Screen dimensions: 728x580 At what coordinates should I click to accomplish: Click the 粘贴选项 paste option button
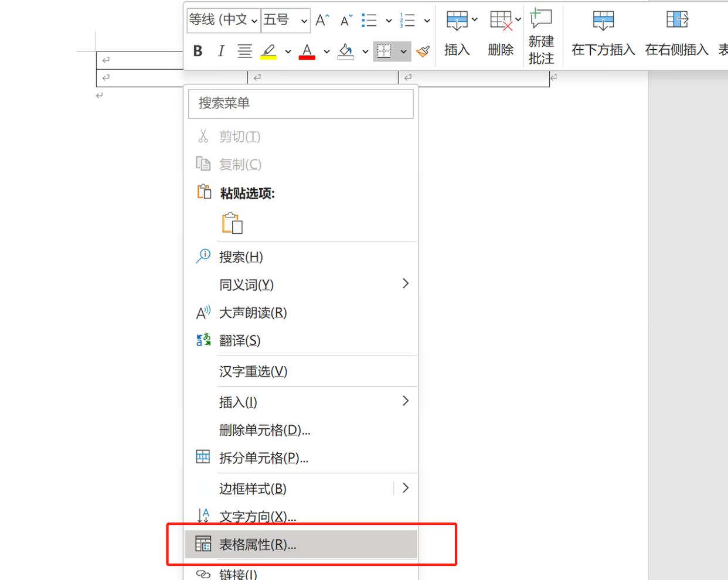click(x=233, y=223)
